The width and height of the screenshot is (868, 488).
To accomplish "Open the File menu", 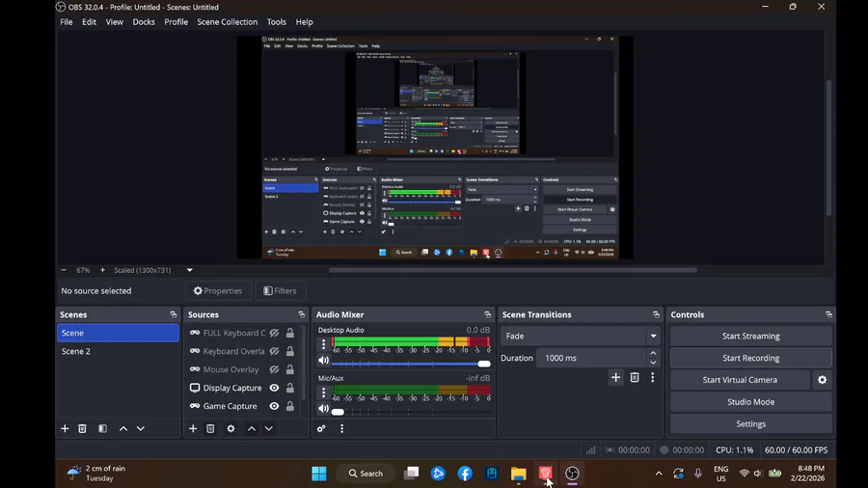I will 67,22.
